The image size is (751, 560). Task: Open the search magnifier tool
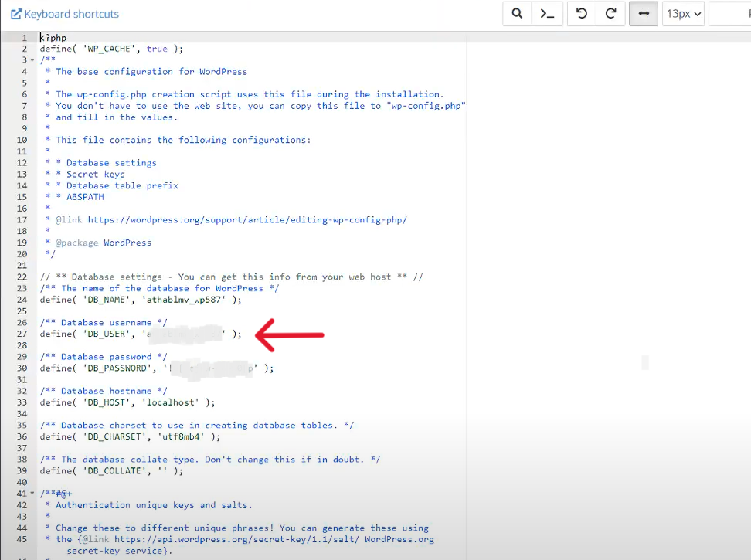click(517, 13)
